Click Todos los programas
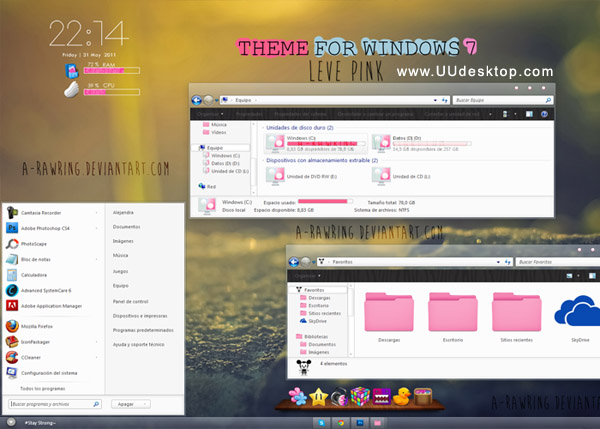This screenshot has height=429, width=600. click(45, 388)
